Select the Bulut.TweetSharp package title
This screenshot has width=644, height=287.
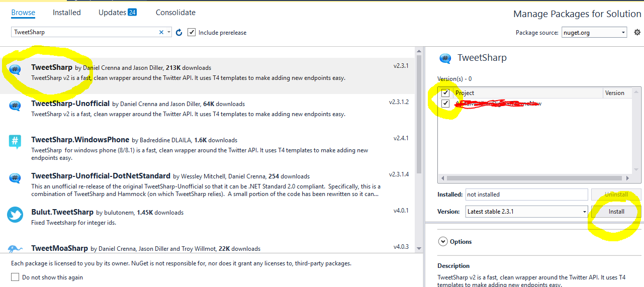pyautogui.click(x=62, y=212)
